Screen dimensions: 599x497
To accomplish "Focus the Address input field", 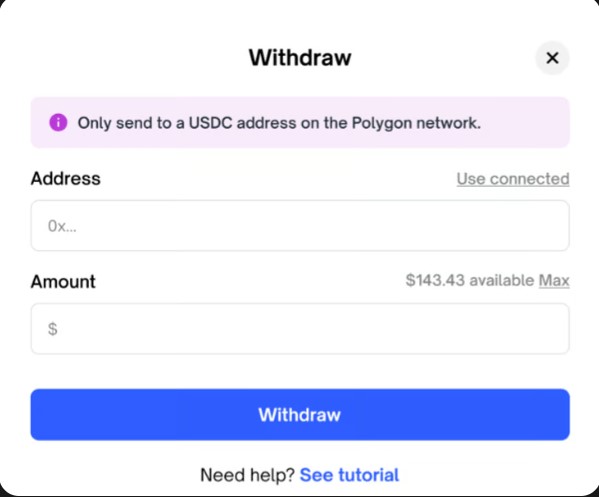I will (x=300, y=225).
